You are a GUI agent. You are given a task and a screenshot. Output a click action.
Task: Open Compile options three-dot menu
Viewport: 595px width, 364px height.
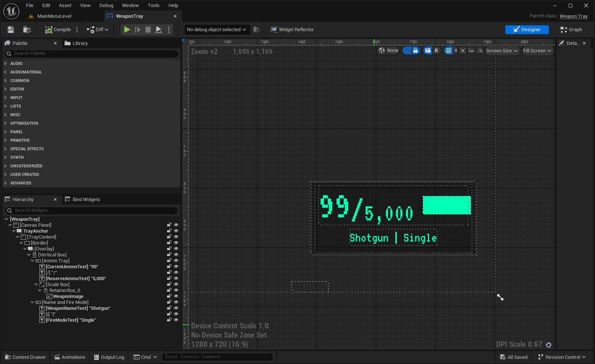click(77, 30)
